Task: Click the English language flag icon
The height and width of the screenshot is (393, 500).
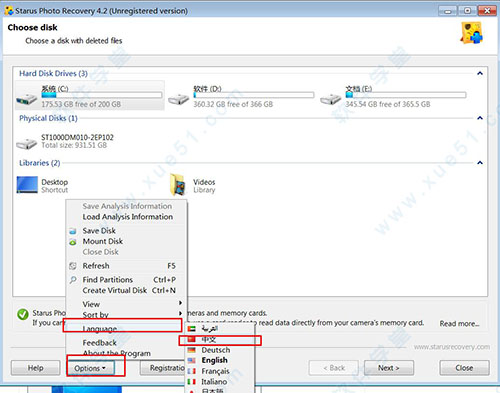Action: pos(192,360)
